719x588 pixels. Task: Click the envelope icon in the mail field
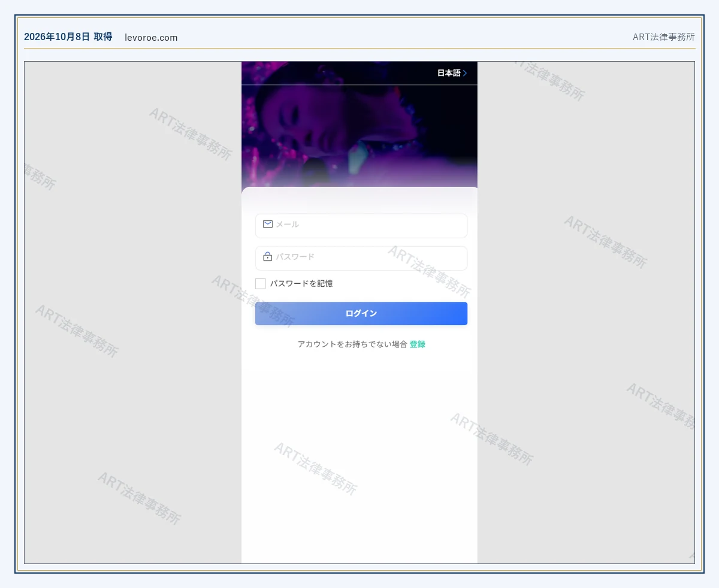[x=268, y=224]
